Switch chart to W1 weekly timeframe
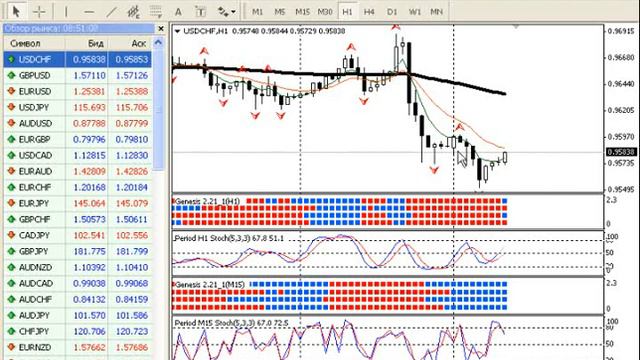The image size is (640, 360). click(x=414, y=12)
